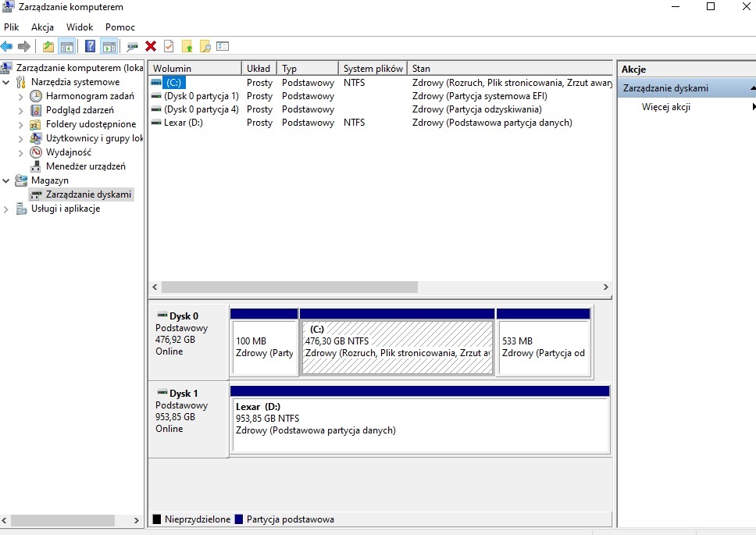
Task: Click the Properties checkmark page icon
Action: pos(168,47)
